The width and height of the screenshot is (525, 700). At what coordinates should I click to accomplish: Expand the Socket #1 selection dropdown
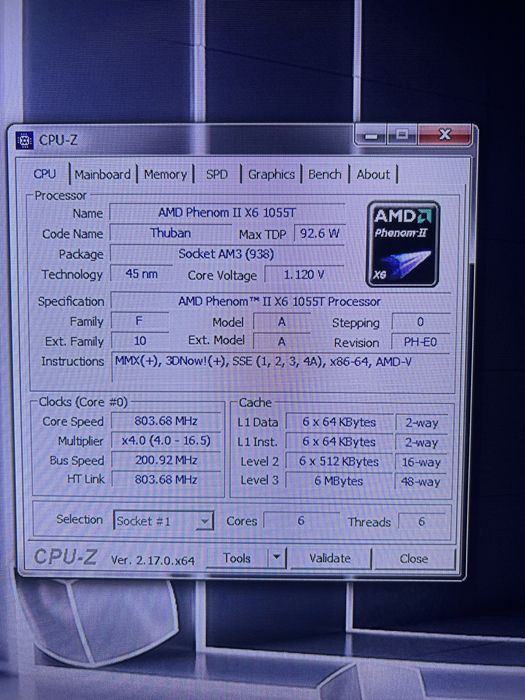pos(204,521)
